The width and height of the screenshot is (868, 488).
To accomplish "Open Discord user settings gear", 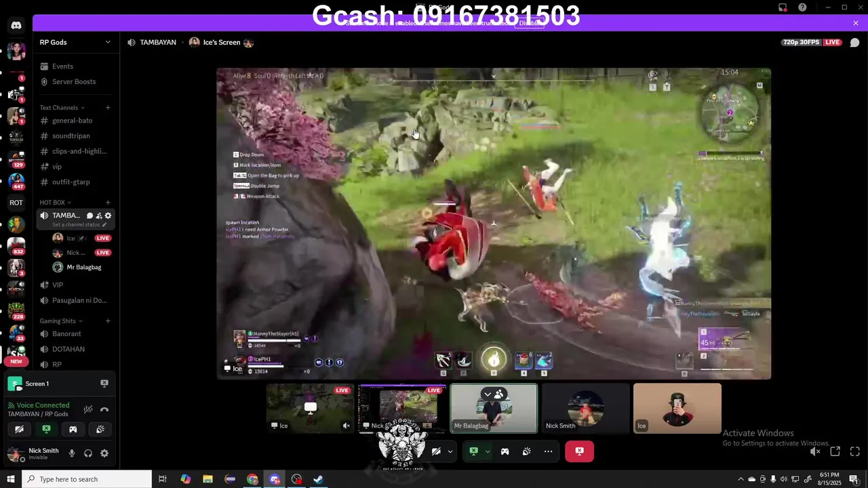I will point(104,453).
